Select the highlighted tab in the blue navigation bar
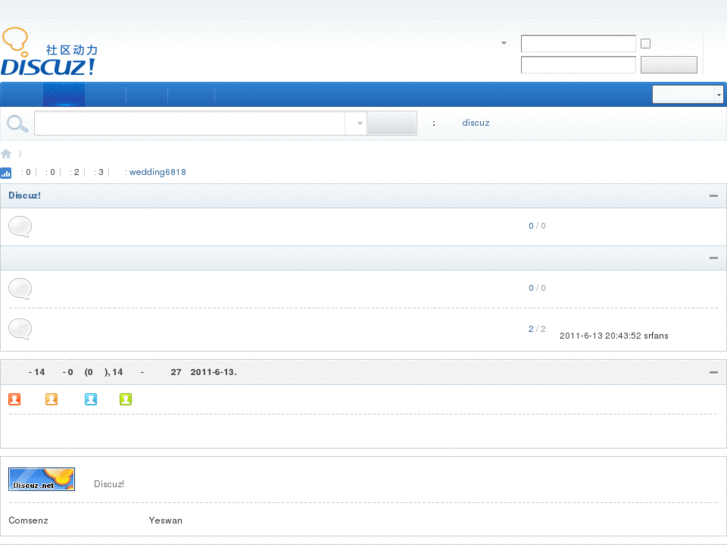The image size is (727, 545). click(x=64, y=95)
